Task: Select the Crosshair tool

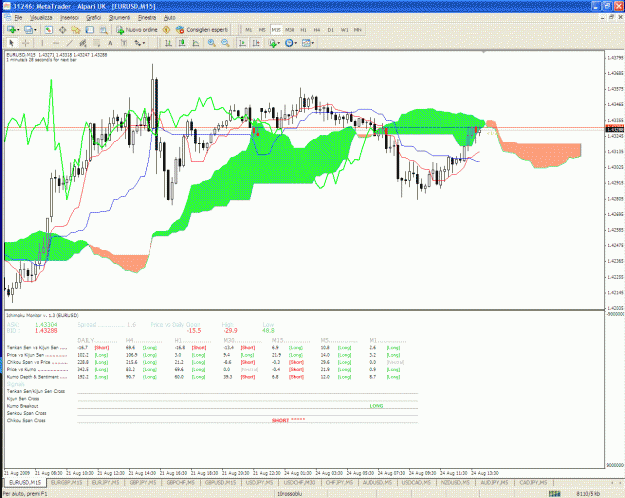Action: (x=26, y=43)
